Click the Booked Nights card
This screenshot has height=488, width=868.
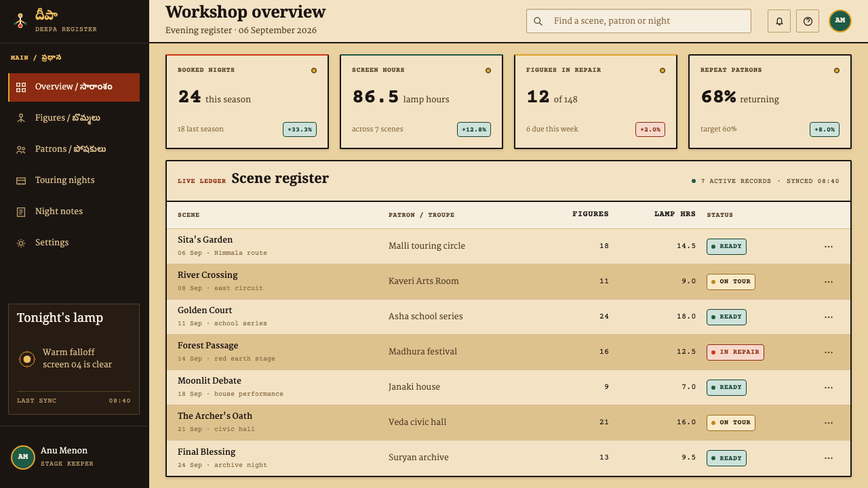pyautogui.click(x=248, y=102)
